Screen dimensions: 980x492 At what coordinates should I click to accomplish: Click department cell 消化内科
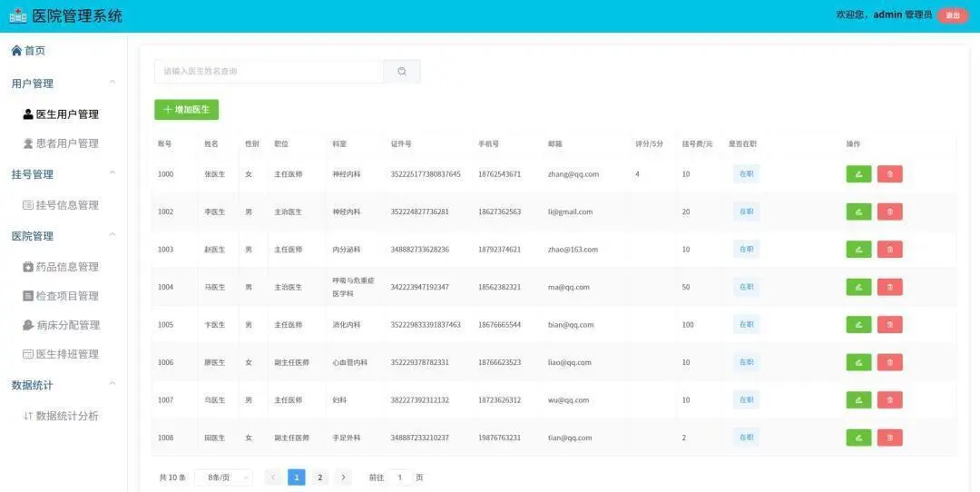click(347, 325)
